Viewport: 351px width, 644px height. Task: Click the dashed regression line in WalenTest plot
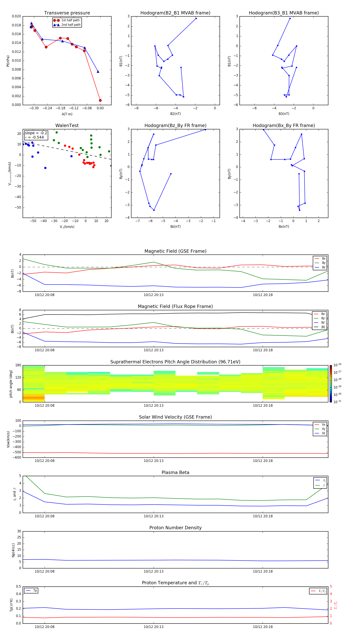coord(67,150)
